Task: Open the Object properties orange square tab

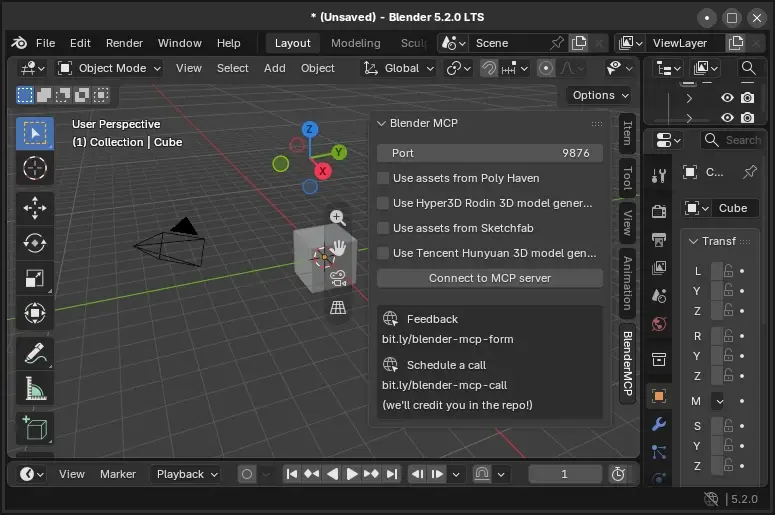Action: (x=659, y=396)
